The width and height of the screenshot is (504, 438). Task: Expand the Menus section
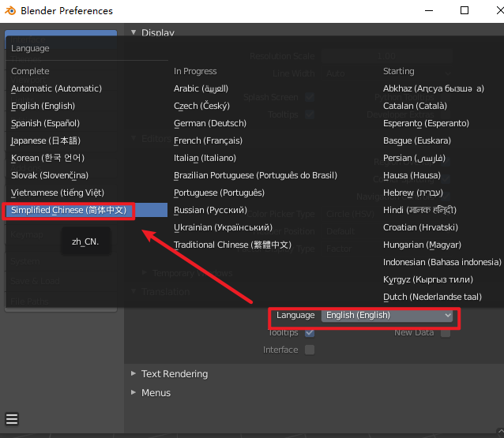click(155, 393)
